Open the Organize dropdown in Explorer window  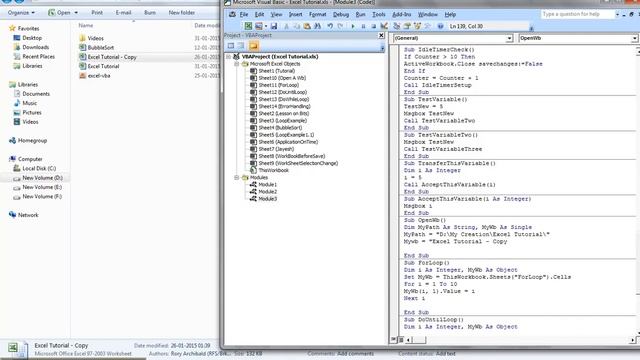(21, 13)
